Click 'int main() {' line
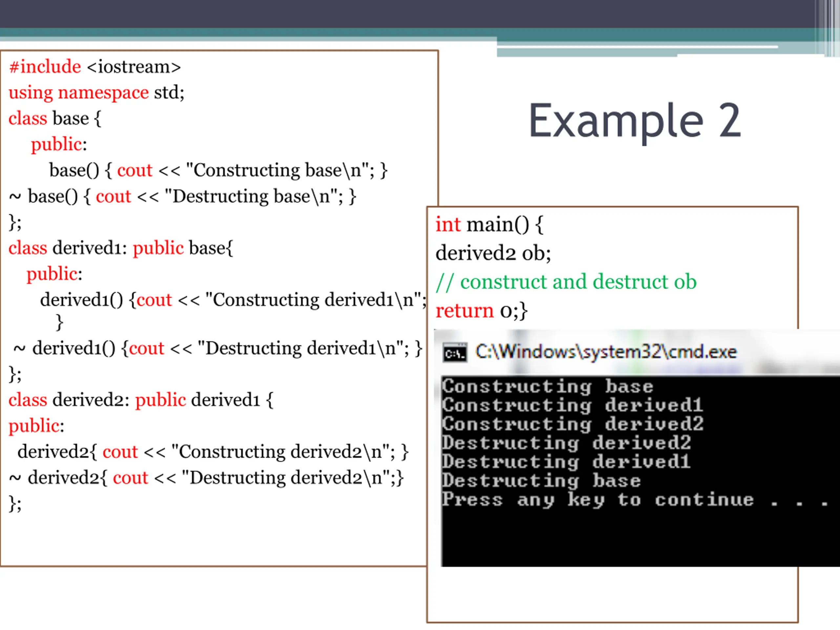 490,224
